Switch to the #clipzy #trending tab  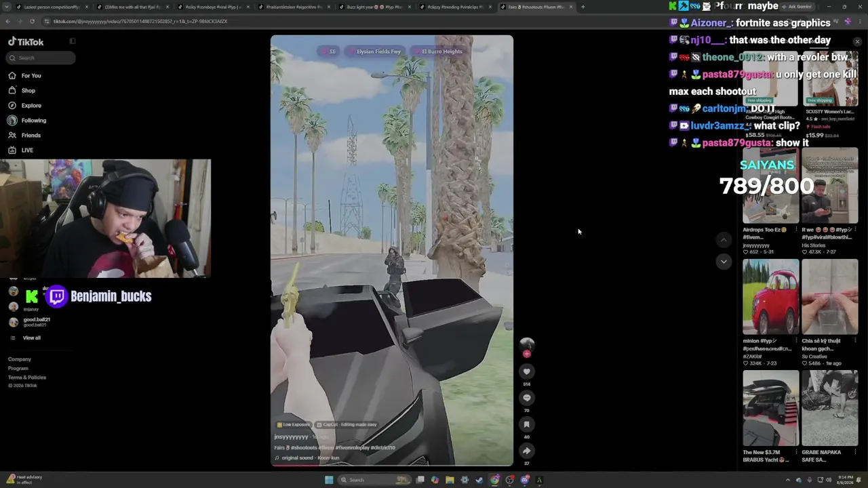pos(456,7)
